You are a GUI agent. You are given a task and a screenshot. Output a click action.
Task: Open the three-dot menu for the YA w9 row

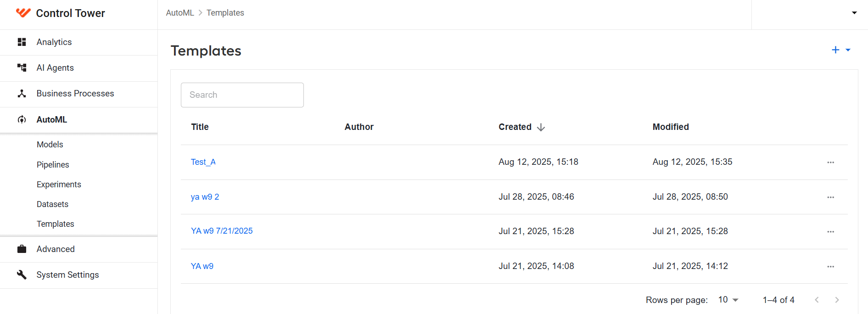point(830,267)
